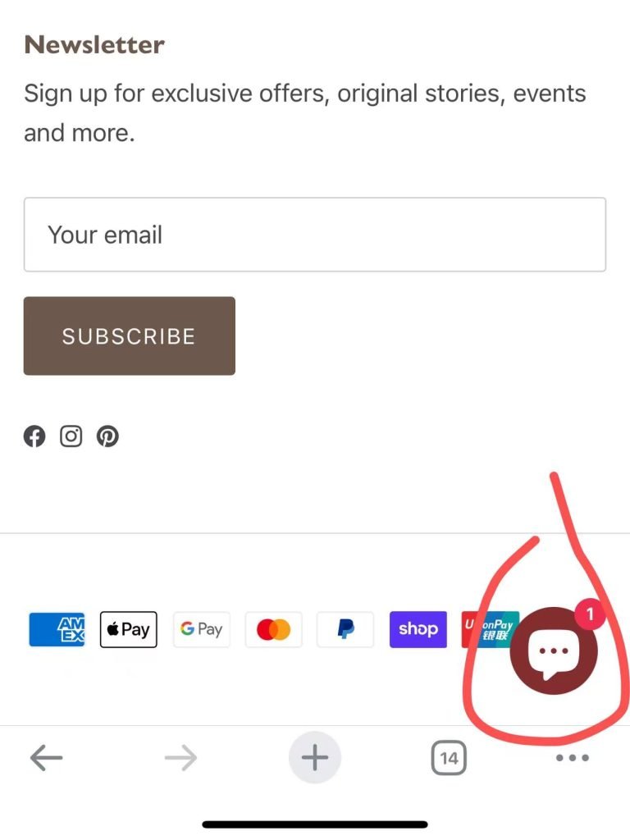Tap the Apple Pay payment icon

click(129, 629)
